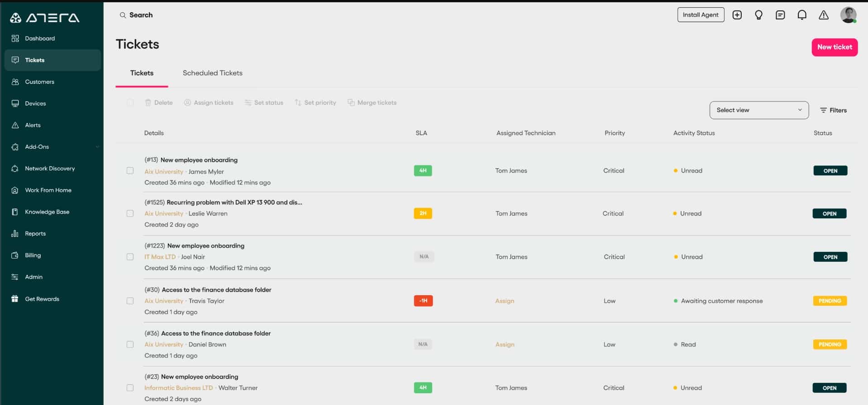Open Get Rewards gift icon

15,299
